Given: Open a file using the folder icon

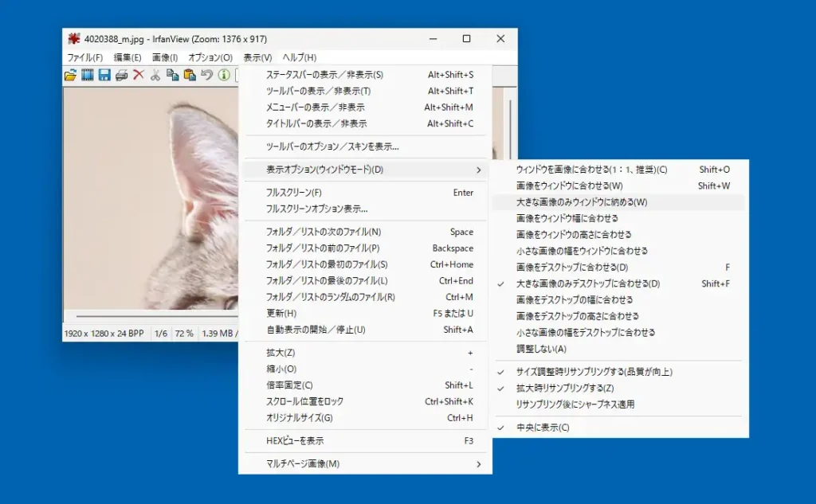Looking at the screenshot, I should point(70,77).
